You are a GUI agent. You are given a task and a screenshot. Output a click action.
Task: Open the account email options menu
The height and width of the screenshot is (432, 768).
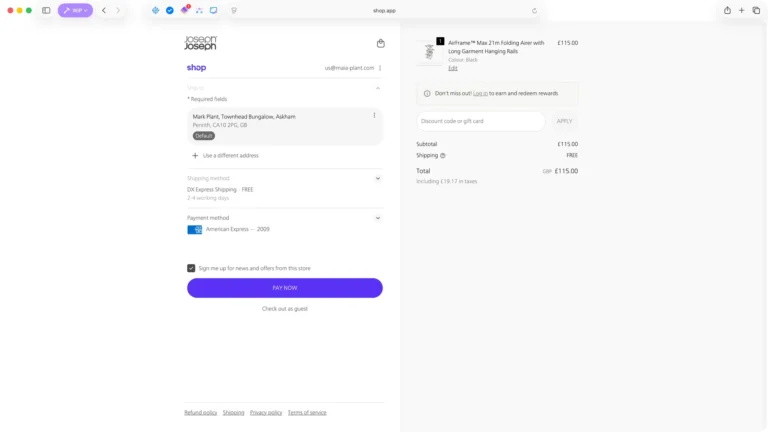(x=380, y=68)
